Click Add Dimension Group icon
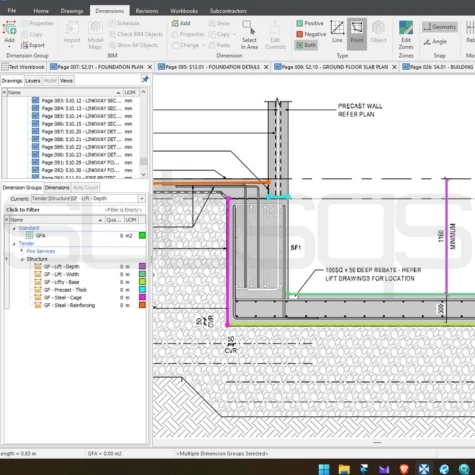The height and width of the screenshot is (475, 475). (9, 29)
